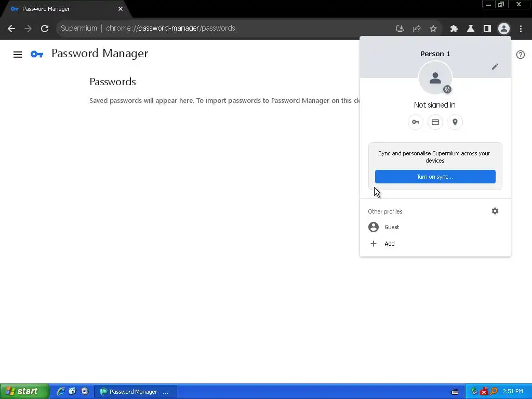Open the help question mark icon

click(521, 55)
